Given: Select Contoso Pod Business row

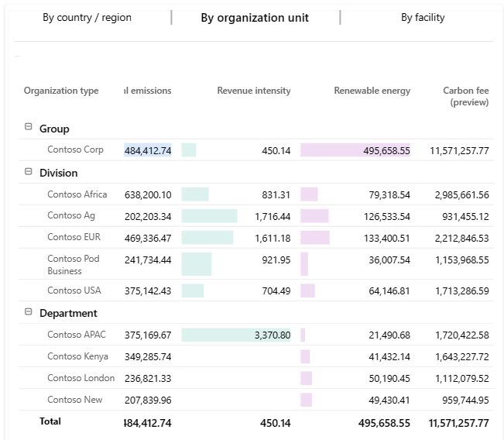Looking at the screenshot, I should pos(74,264).
